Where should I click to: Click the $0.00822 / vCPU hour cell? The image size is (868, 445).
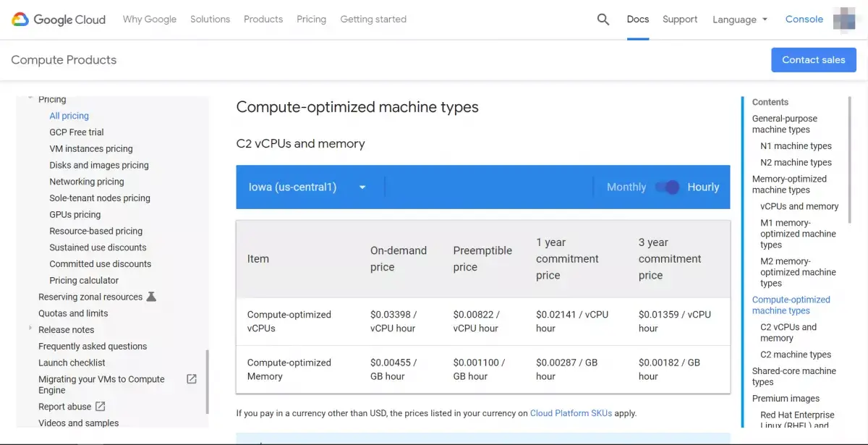pyautogui.click(x=477, y=321)
